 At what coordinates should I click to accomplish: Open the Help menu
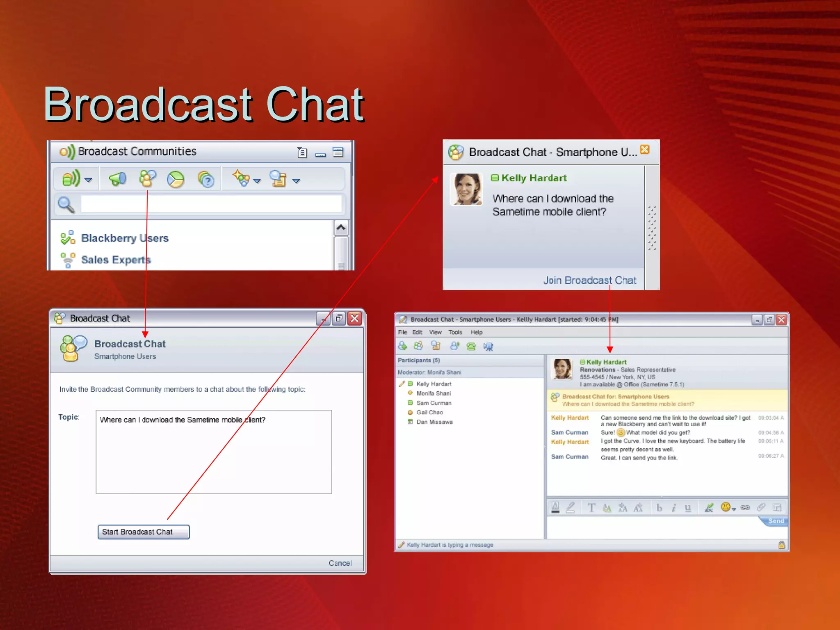(x=476, y=332)
